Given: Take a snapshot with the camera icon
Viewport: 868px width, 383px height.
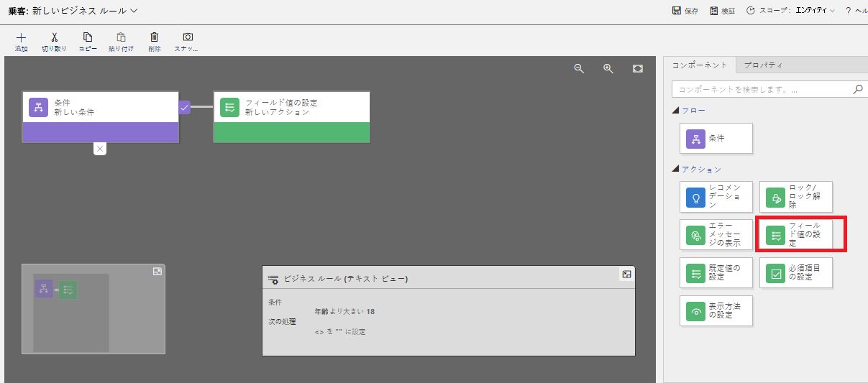Looking at the screenshot, I should (188, 37).
